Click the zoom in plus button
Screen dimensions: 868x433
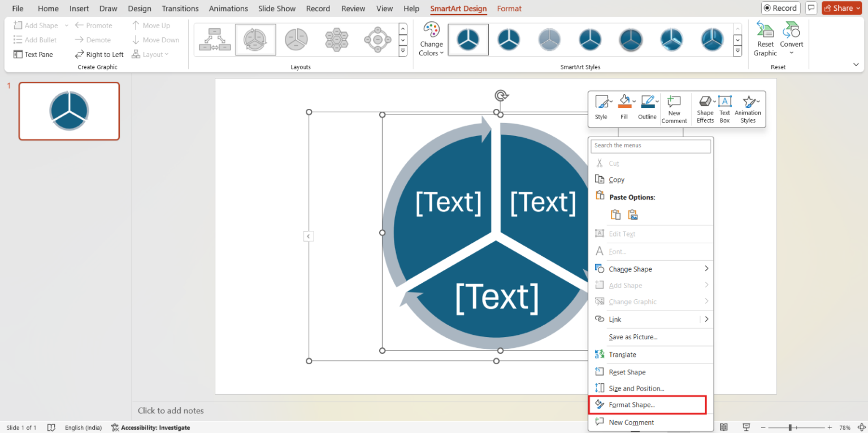pos(830,427)
